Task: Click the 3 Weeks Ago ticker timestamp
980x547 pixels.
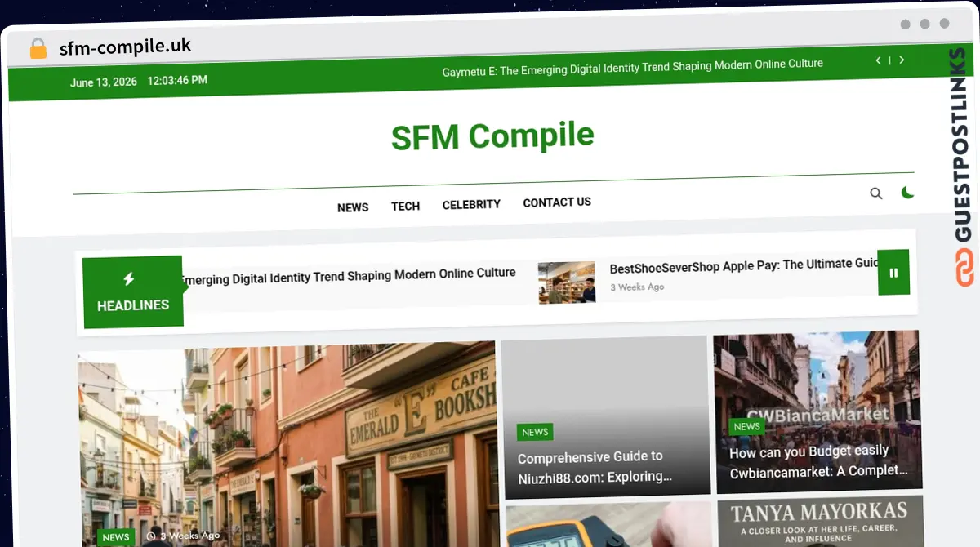Action: pyautogui.click(x=637, y=287)
